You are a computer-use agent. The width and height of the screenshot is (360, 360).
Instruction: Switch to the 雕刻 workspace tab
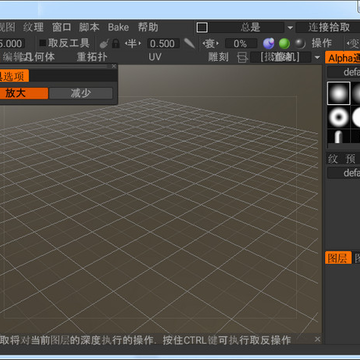(x=218, y=57)
